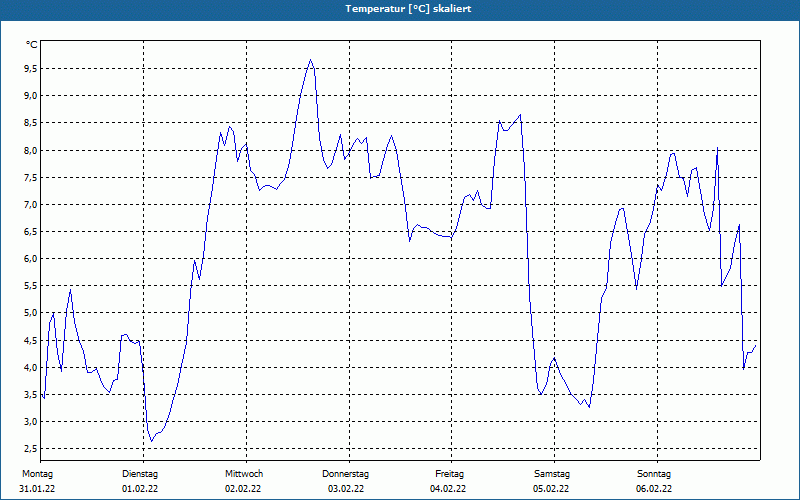Select the 9,5 axis value

pos(31,68)
